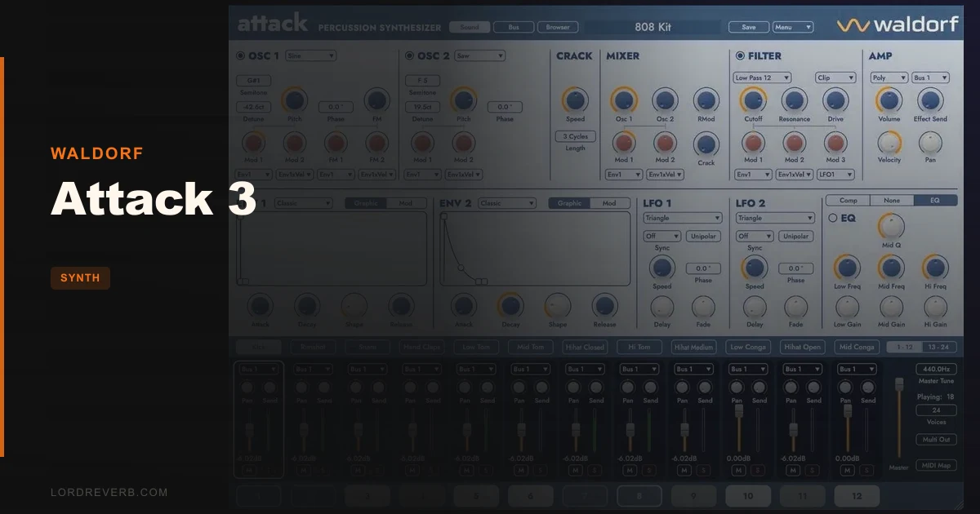Image resolution: width=980 pixels, height=514 pixels.
Task: Toggle the OSC 2 power button
Action: coord(410,56)
